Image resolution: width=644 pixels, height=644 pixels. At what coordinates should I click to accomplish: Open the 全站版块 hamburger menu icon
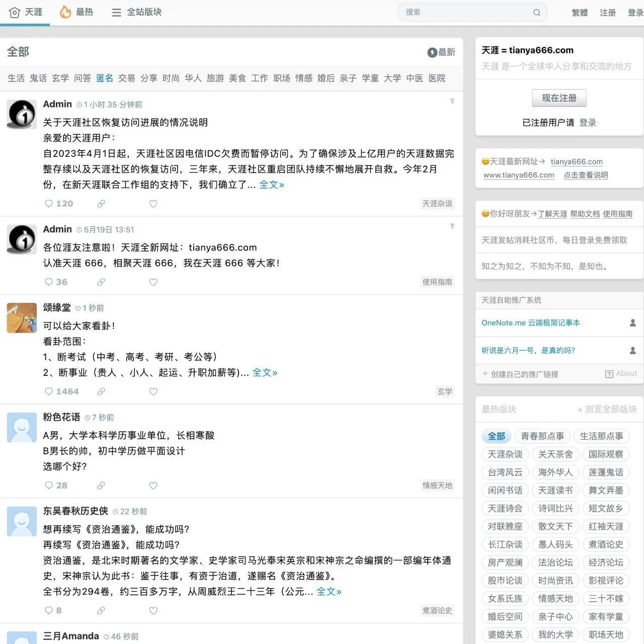(116, 13)
